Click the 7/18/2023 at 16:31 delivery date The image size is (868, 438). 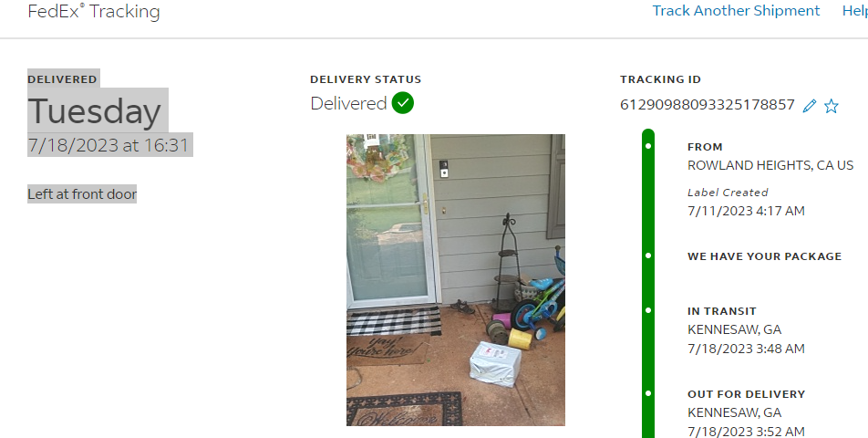coord(108,145)
